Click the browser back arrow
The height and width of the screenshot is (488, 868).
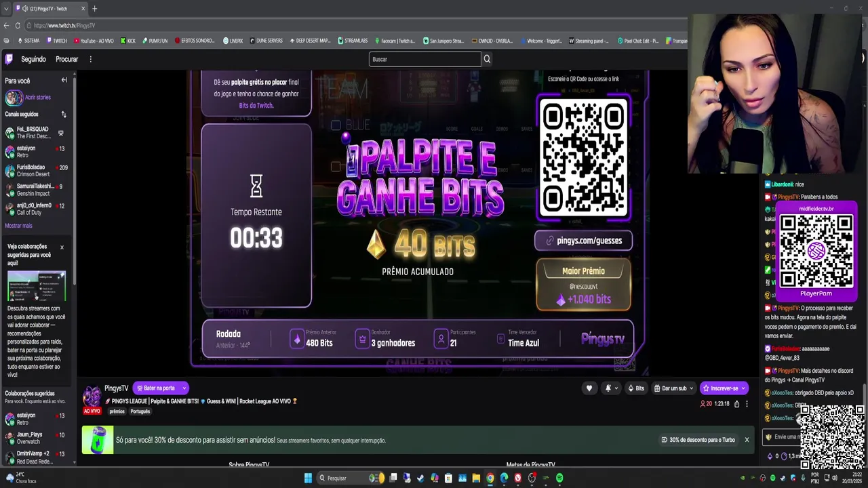click(6, 26)
